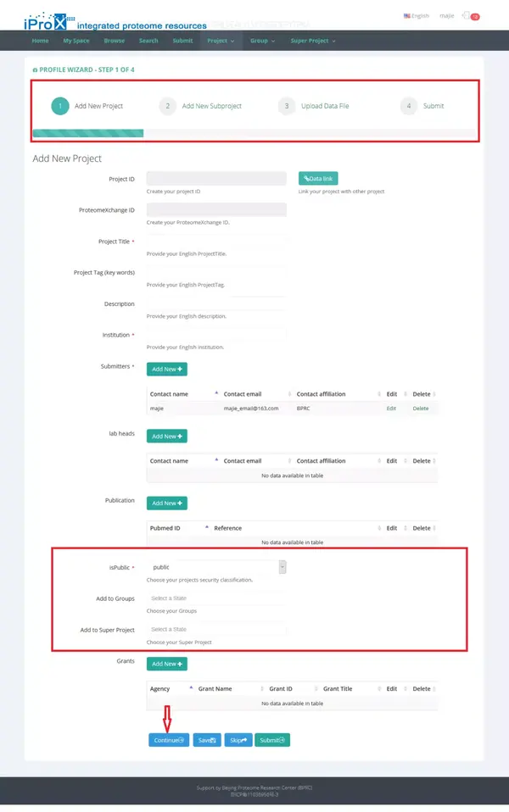Image resolution: width=509 pixels, height=812 pixels.
Task: Open the isPublic classification dropdown showing public
Action: pyautogui.click(x=217, y=567)
